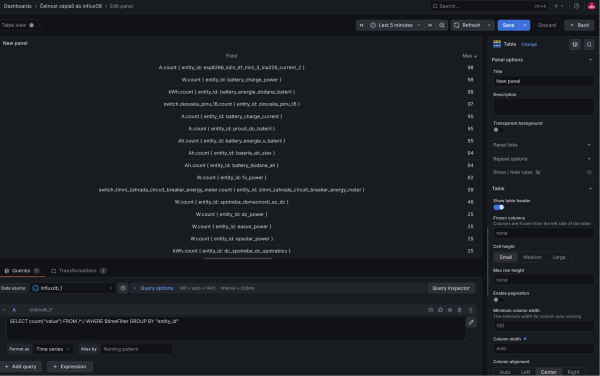Viewport: 600px width, 376px height.
Task: Open the user avatar profile menu
Action: click(591, 6)
